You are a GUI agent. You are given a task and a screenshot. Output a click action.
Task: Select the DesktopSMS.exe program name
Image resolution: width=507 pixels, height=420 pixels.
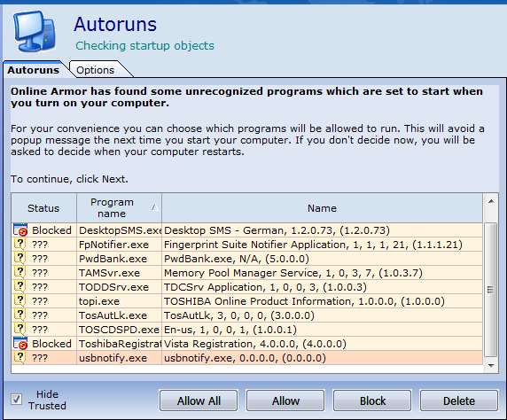[x=121, y=230]
